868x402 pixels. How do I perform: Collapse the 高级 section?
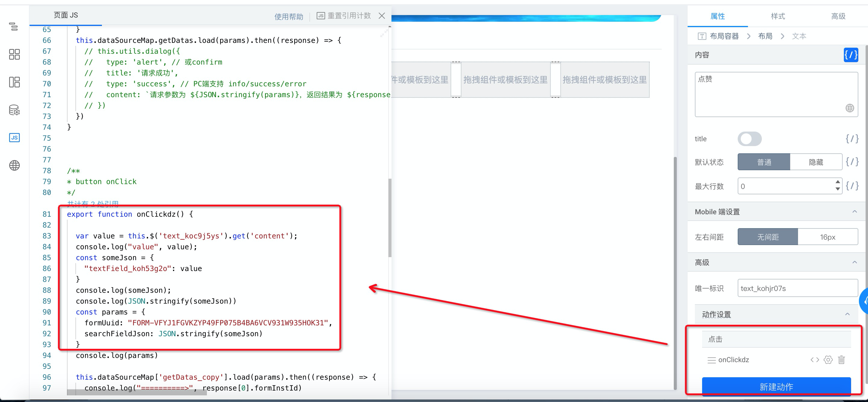(854, 262)
